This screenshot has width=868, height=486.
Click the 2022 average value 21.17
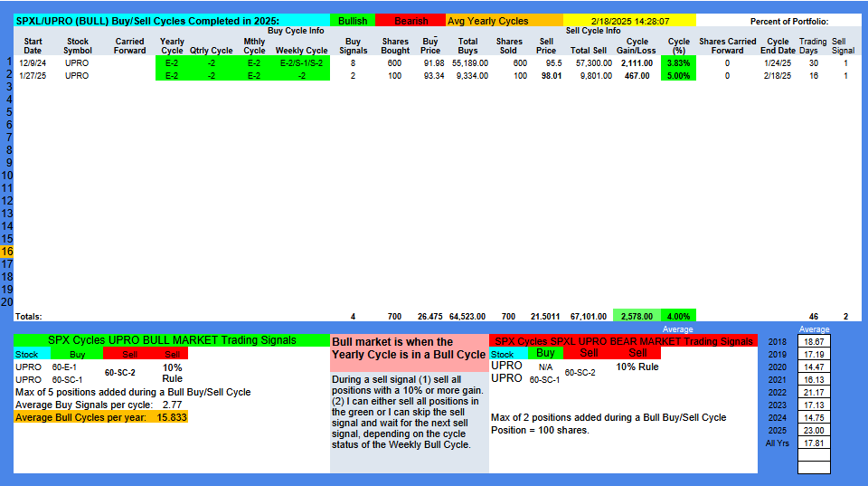[x=814, y=393]
